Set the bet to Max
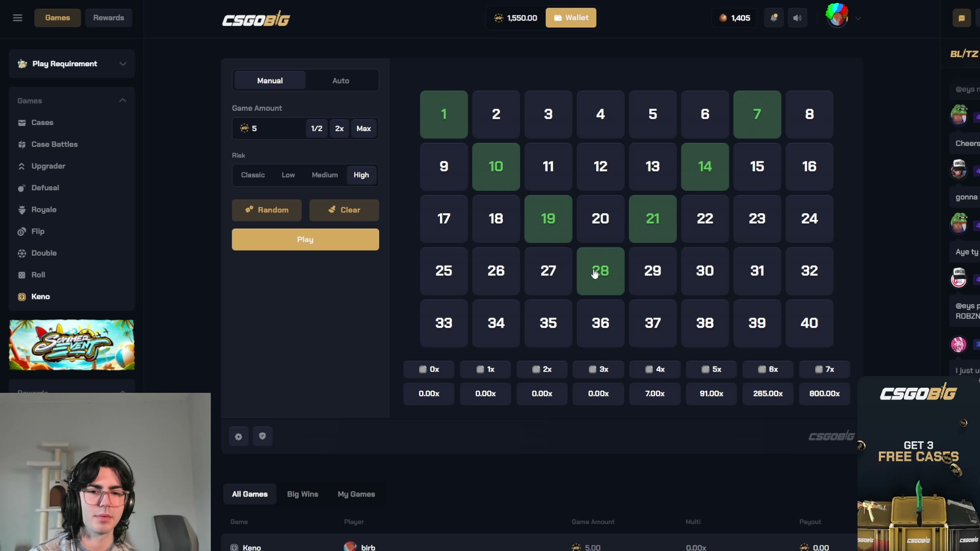 click(364, 129)
